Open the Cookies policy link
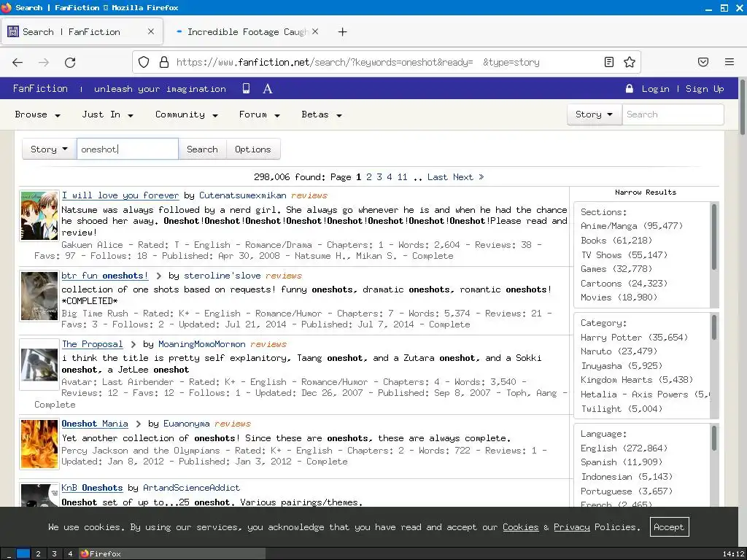This screenshot has width=747, height=560. click(x=520, y=527)
